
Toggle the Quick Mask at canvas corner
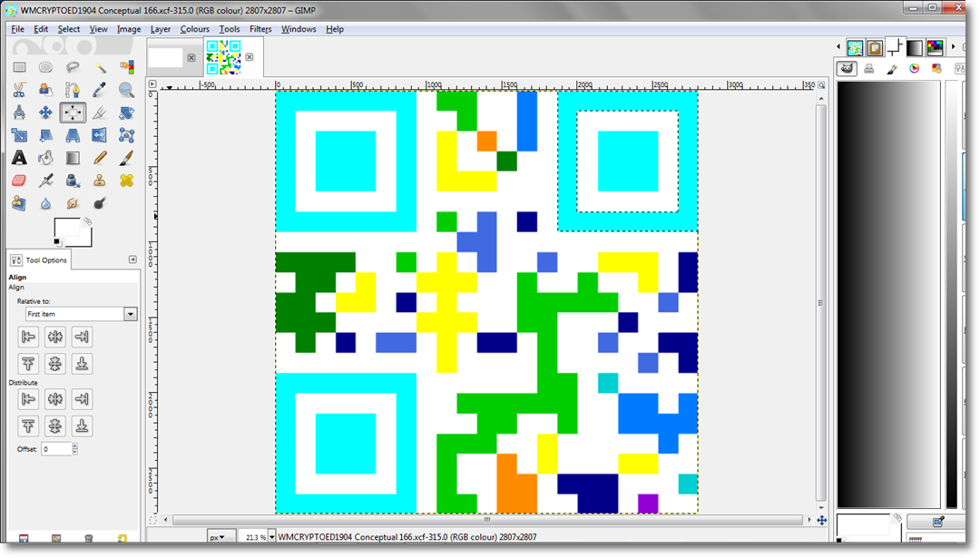[x=153, y=519]
